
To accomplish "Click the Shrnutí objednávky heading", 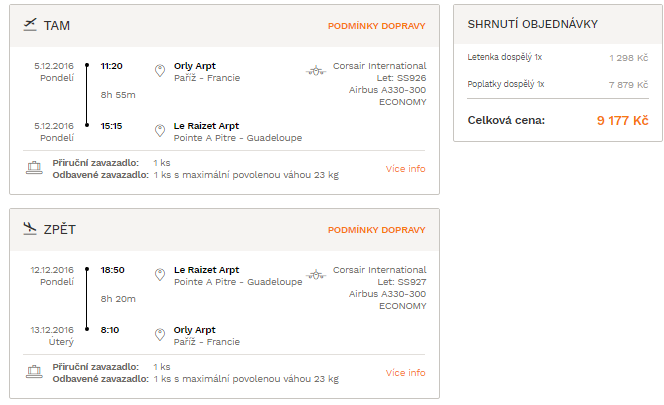I will click(532, 24).
